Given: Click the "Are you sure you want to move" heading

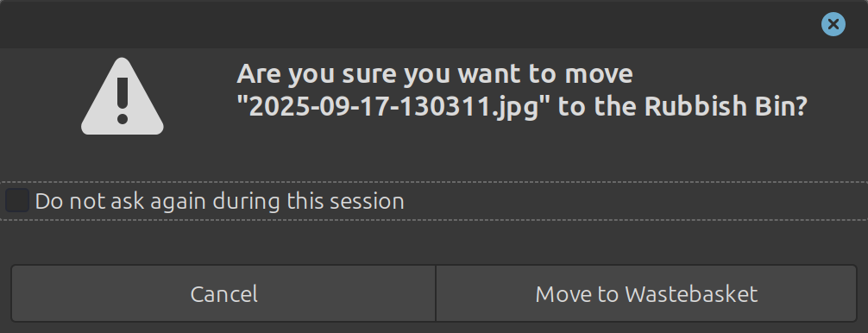Looking at the screenshot, I should tap(435, 73).
